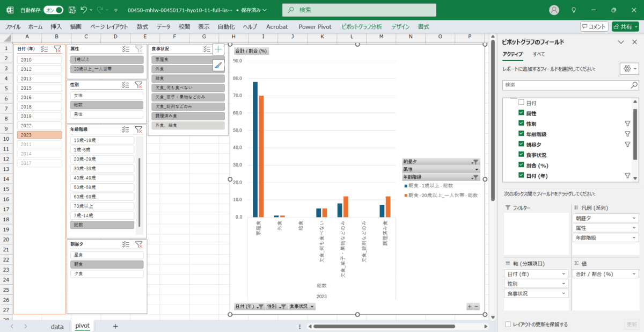Viewport: 644px width, 332px height.
Task: Open chart styles paintbrush icon
Action: pyautogui.click(x=218, y=66)
